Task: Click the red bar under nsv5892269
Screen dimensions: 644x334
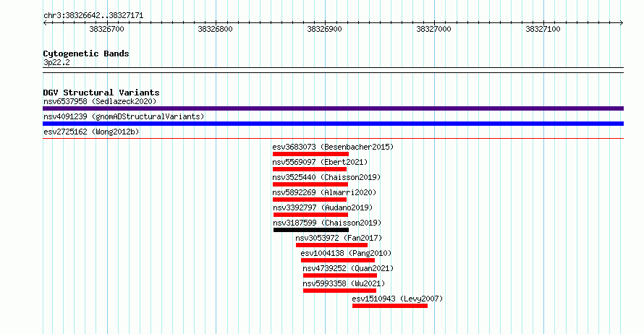Action: click(x=310, y=200)
